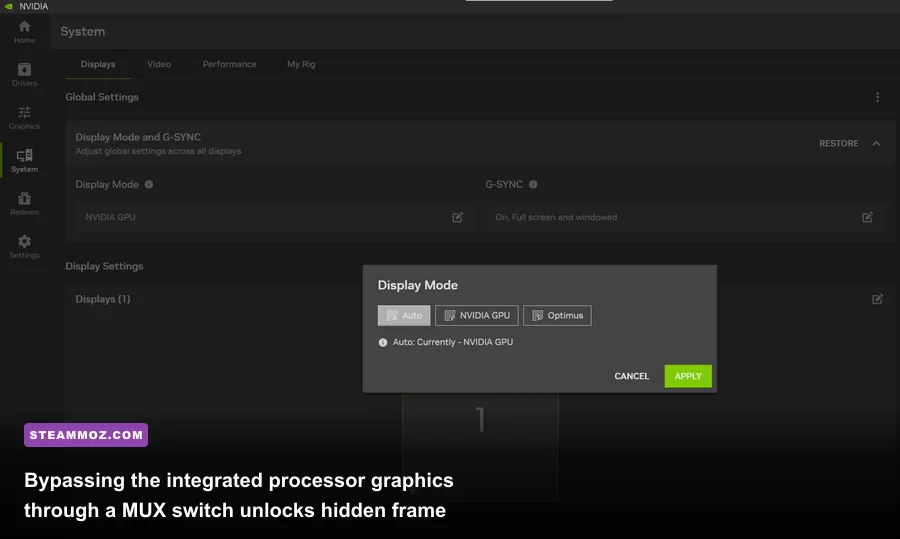Click the NVIDIA logo in title bar

click(x=9, y=6)
